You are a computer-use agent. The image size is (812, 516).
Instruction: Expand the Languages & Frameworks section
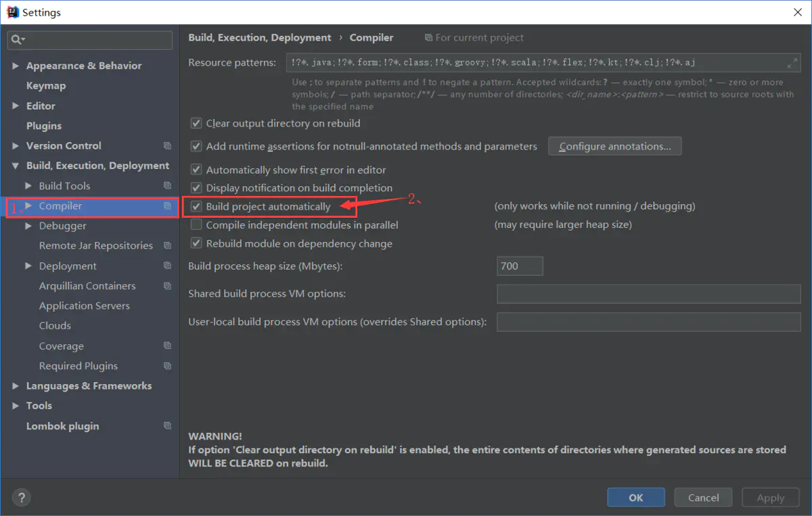coord(16,386)
